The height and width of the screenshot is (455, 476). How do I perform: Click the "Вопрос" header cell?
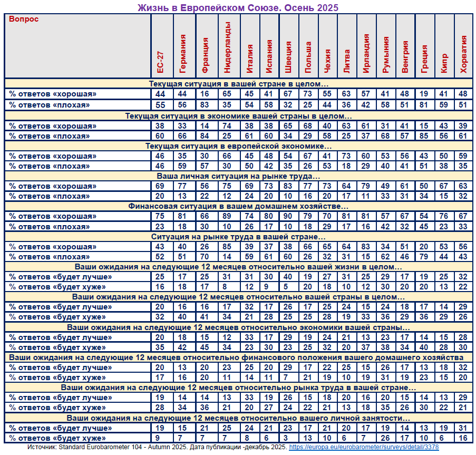pyautogui.click(x=24, y=19)
